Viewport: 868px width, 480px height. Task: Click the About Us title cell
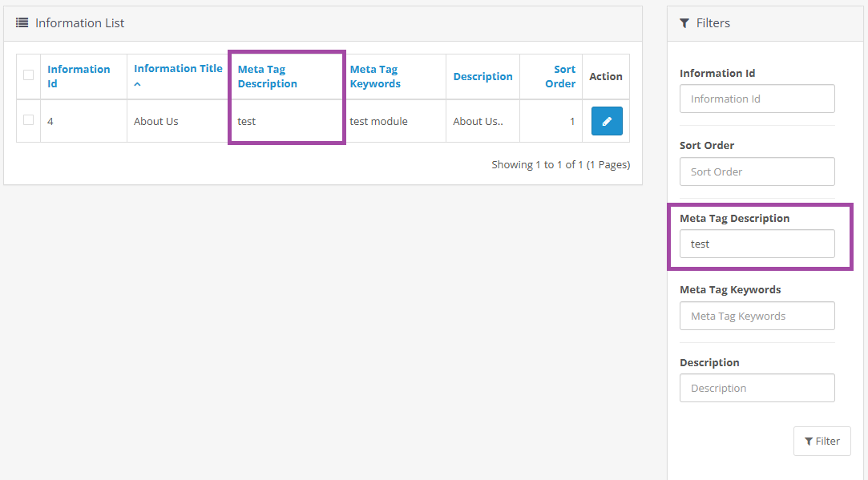156,122
